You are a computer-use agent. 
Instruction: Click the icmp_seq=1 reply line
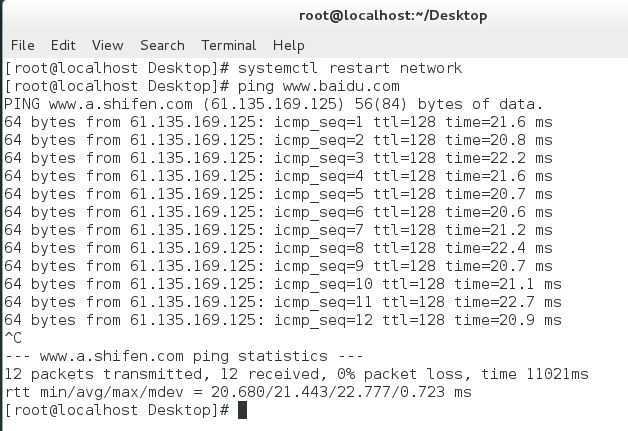pos(278,122)
